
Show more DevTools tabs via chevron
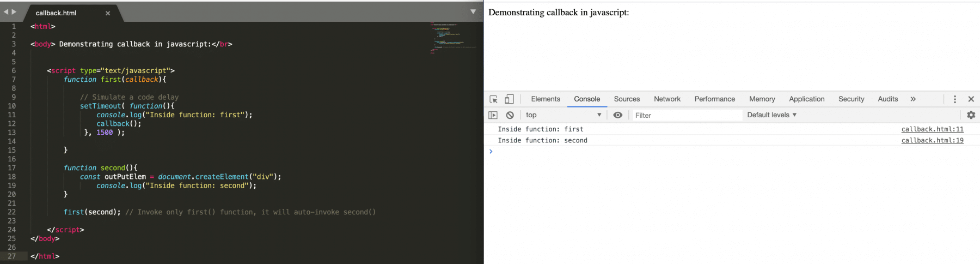click(x=913, y=99)
